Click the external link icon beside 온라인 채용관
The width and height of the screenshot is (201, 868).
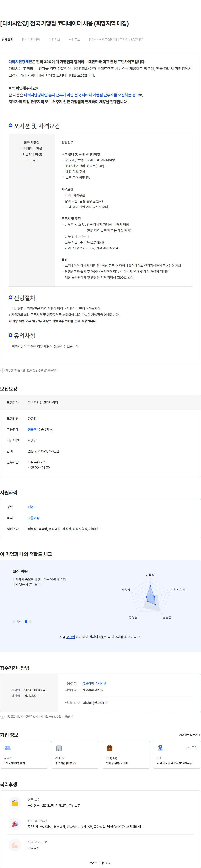tap(141, 39)
